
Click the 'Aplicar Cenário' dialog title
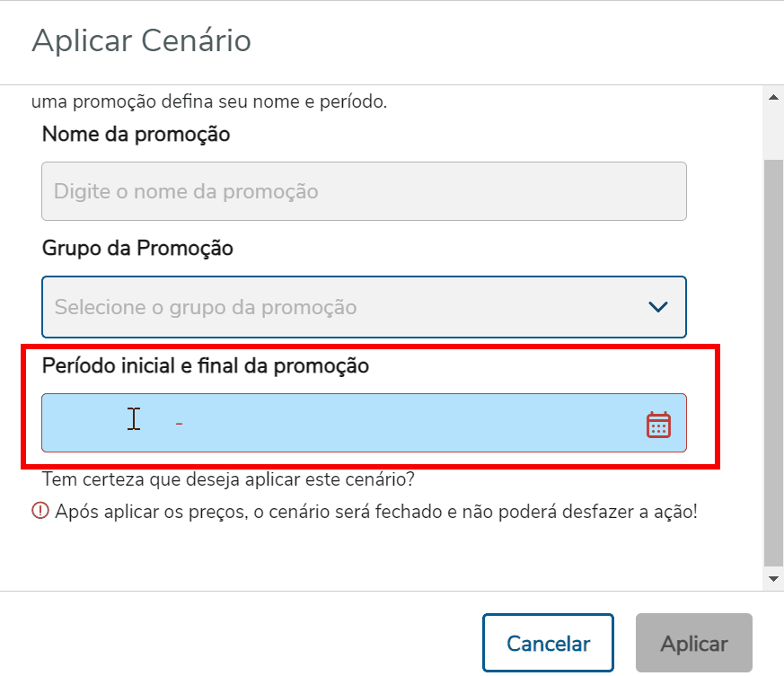click(141, 40)
